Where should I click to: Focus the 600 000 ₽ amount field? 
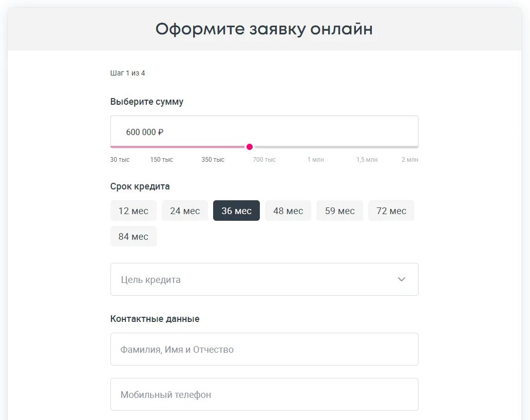click(x=257, y=132)
